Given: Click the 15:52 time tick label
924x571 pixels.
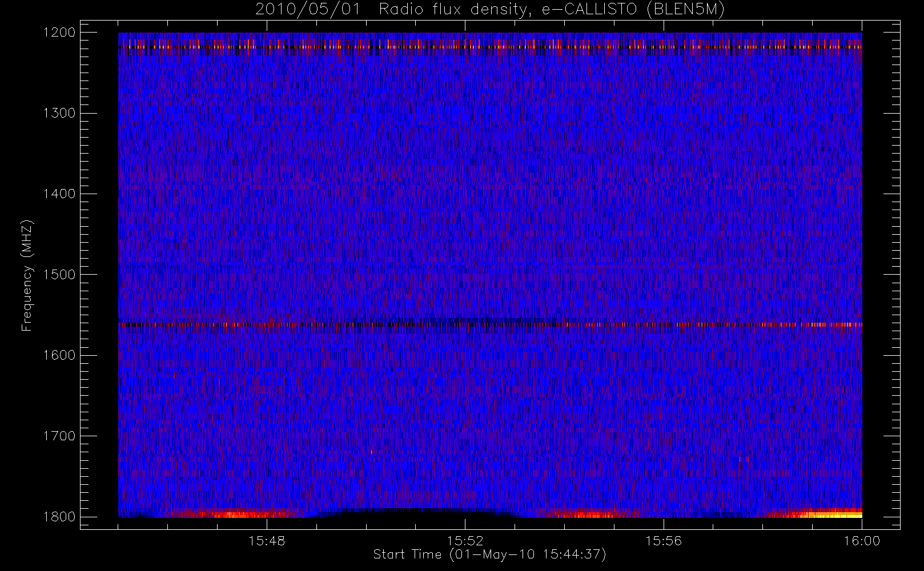Looking at the screenshot, I should (x=465, y=541).
